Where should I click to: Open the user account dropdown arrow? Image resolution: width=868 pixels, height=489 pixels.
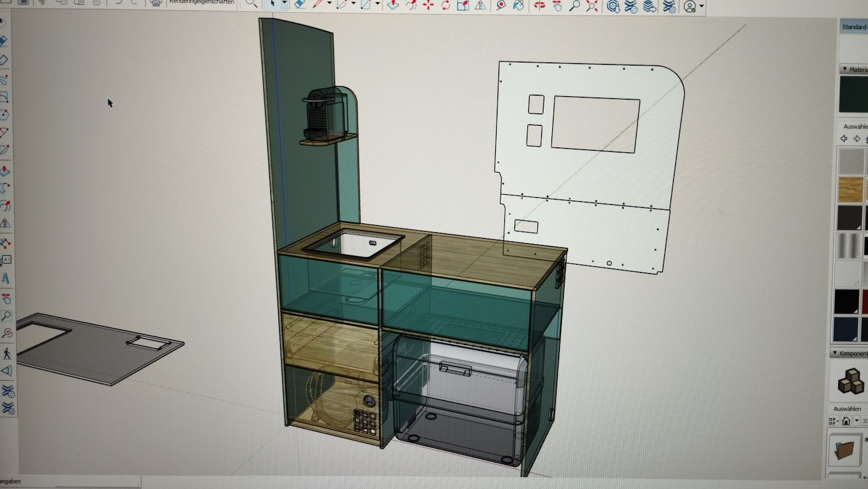click(x=702, y=6)
